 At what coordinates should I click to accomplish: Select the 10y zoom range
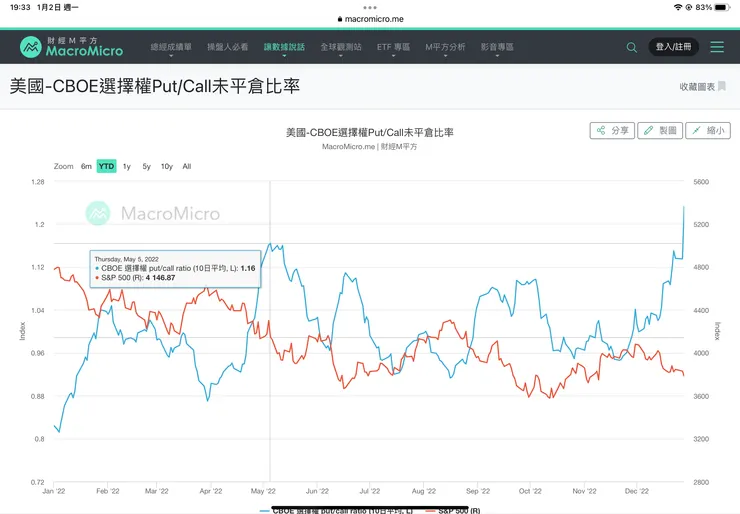[167, 166]
